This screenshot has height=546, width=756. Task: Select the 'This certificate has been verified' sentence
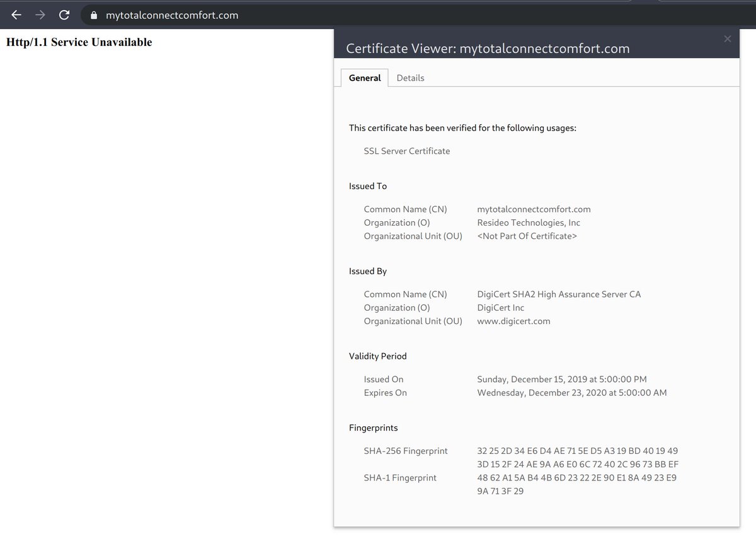click(x=462, y=128)
